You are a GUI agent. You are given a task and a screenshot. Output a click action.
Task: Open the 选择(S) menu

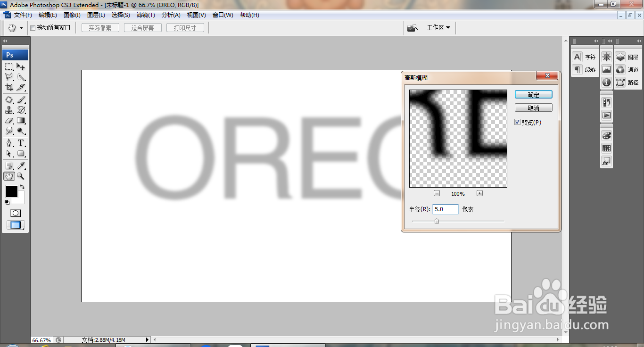(x=121, y=15)
